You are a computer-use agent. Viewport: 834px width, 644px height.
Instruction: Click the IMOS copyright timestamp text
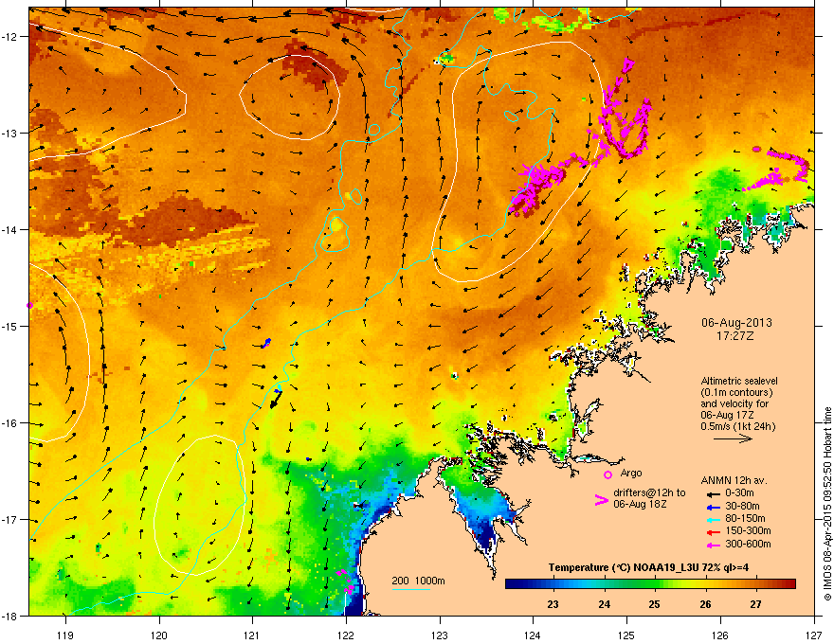827,504
